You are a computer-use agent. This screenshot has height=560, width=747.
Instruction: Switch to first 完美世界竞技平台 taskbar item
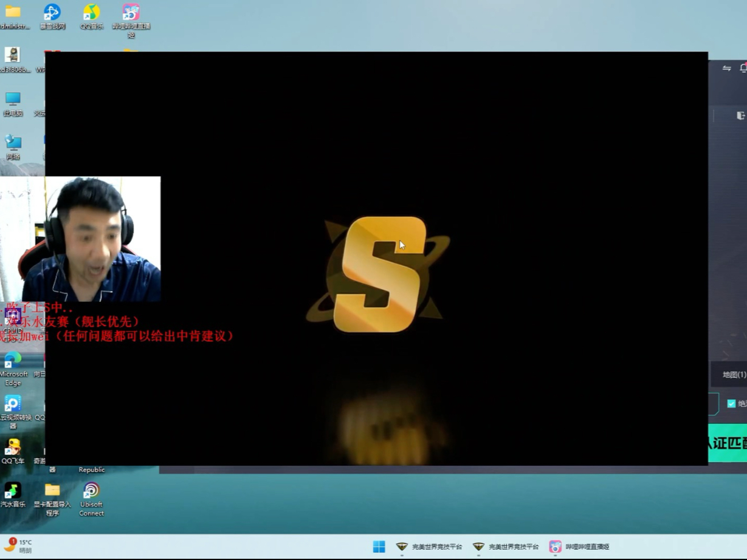pos(429,547)
